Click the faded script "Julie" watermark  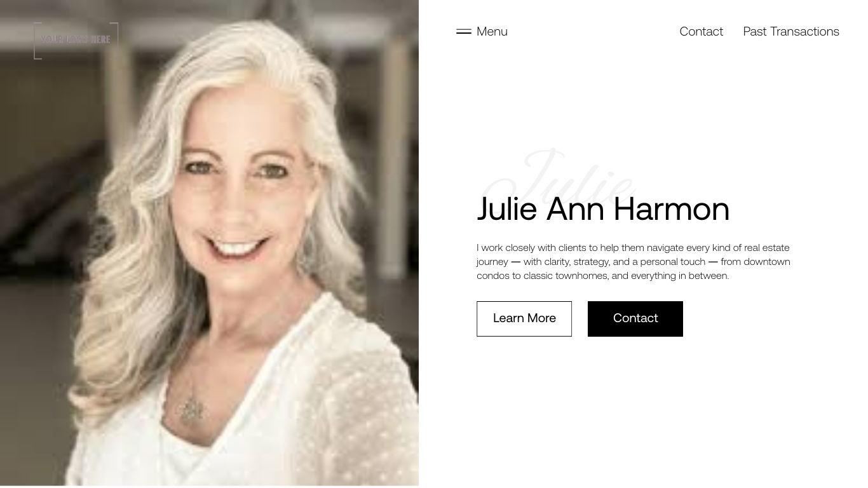(559, 178)
